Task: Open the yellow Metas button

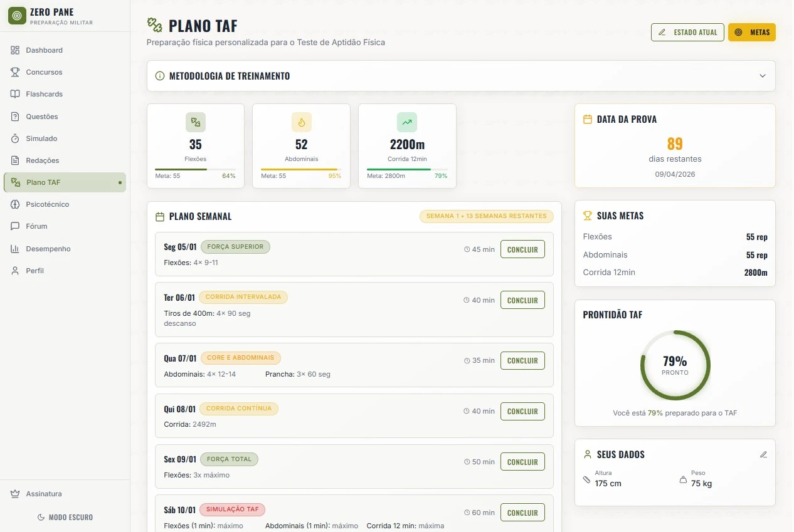Action: coord(751,32)
